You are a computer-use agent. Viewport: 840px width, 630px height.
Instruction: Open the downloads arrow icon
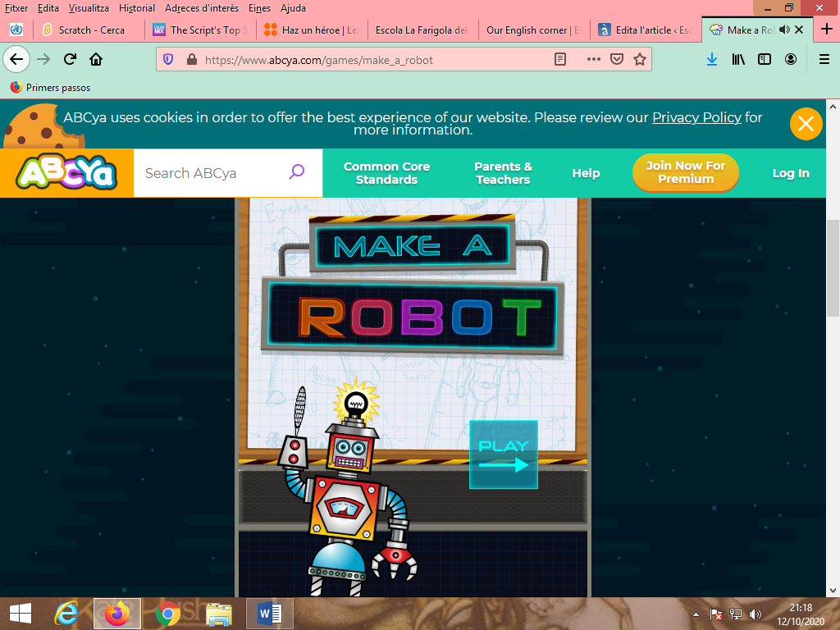[x=712, y=59]
